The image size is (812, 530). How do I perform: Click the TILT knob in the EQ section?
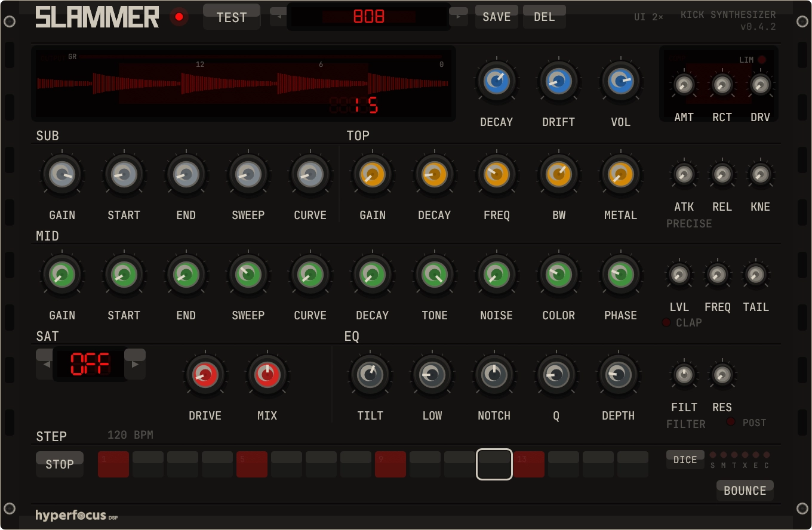pyautogui.click(x=370, y=375)
